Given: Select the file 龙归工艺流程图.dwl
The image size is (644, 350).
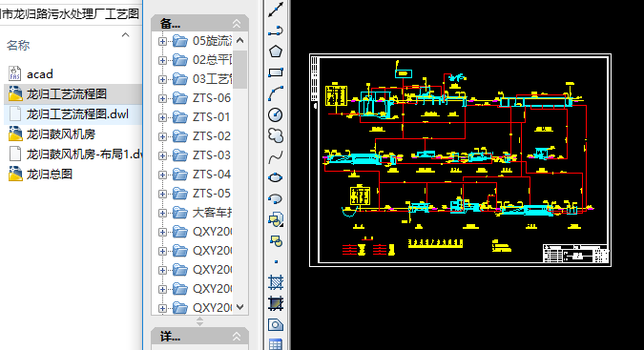Looking at the screenshot, I should click(x=77, y=113).
